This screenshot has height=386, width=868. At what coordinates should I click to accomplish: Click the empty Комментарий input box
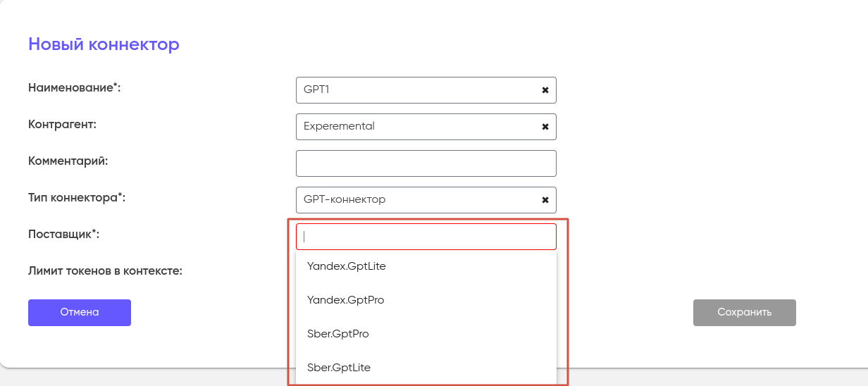(426, 163)
